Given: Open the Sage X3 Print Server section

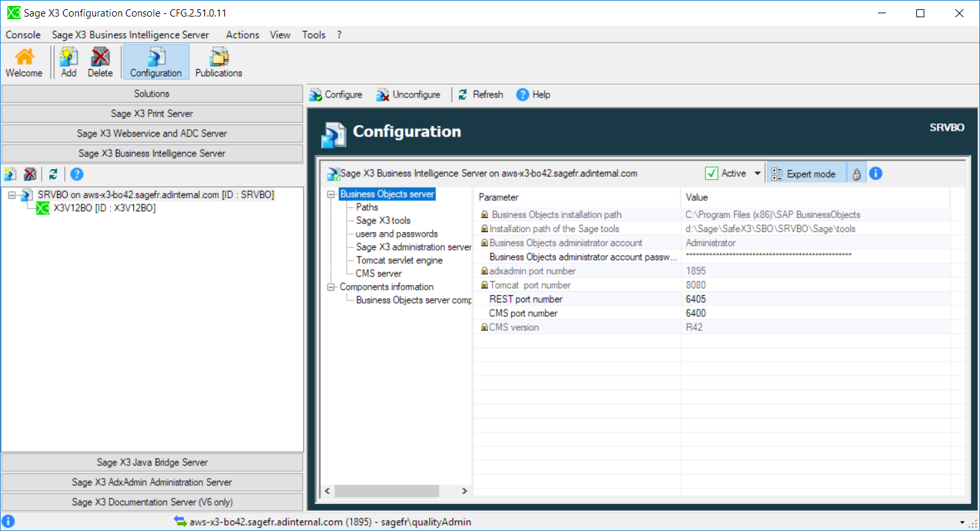Looking at the screenshot, I should 151,113.
